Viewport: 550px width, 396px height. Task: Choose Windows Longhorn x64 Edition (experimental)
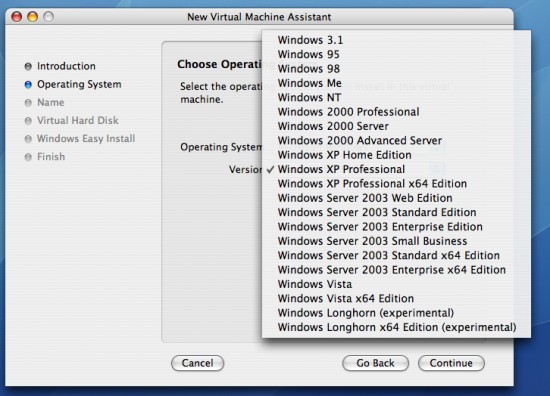396,328
